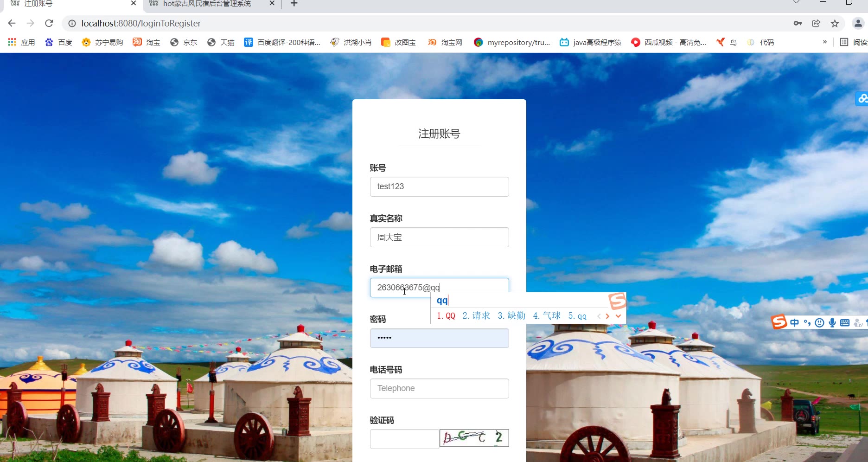Open the java高级程序猿 bookmark

(x=590, y=42)
